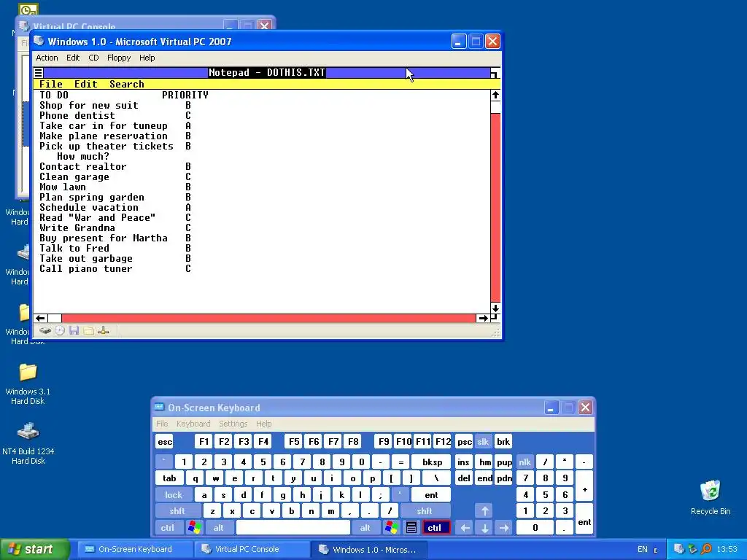Click the main ent key beside apostrophe
The height and width of the screenshot is (560, 747).
(431, 495)
